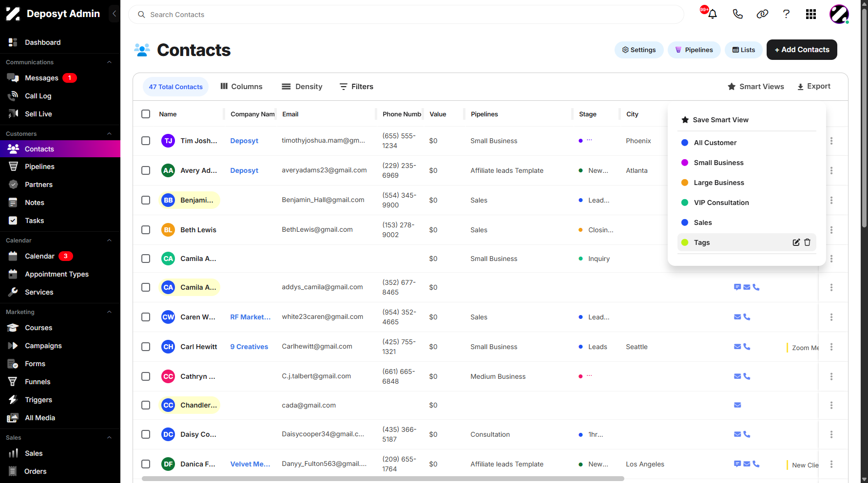The image size is (868, 483).
Task: Edit the Tags smart view
Action: click(x=796, y=242)
